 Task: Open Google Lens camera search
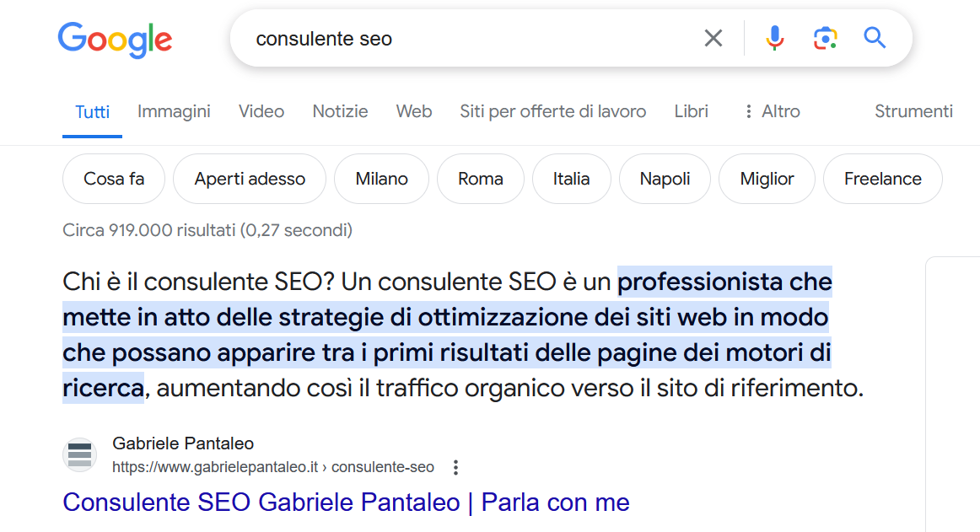click(825, 37)
